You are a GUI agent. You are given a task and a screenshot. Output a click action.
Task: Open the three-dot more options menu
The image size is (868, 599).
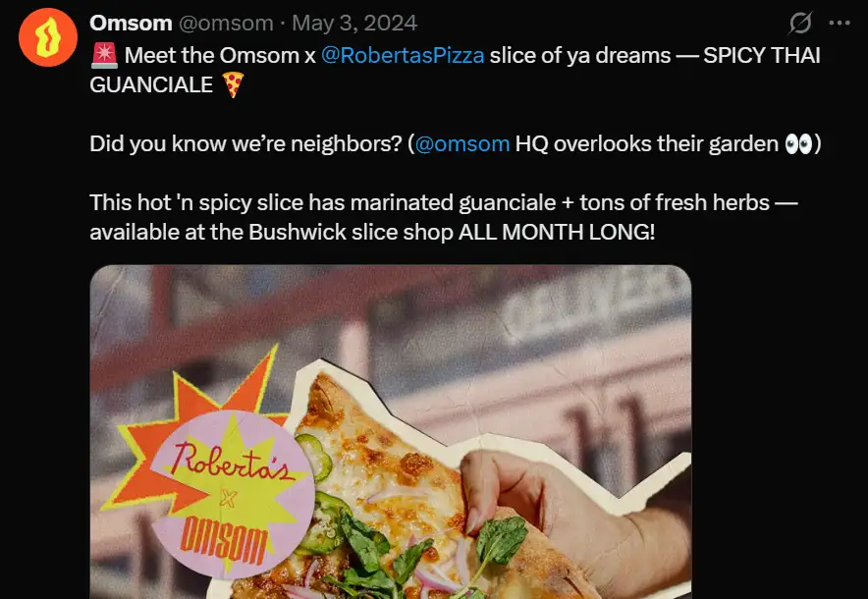pos(840,23)
